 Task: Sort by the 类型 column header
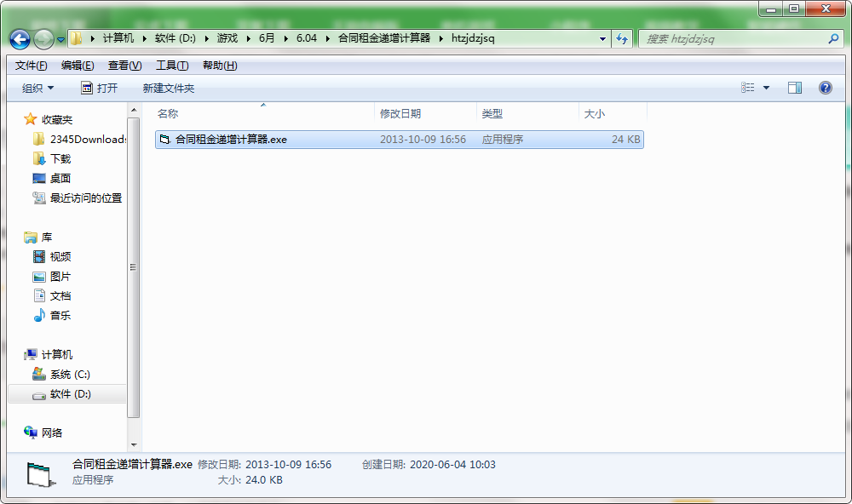tap(527, 113)
